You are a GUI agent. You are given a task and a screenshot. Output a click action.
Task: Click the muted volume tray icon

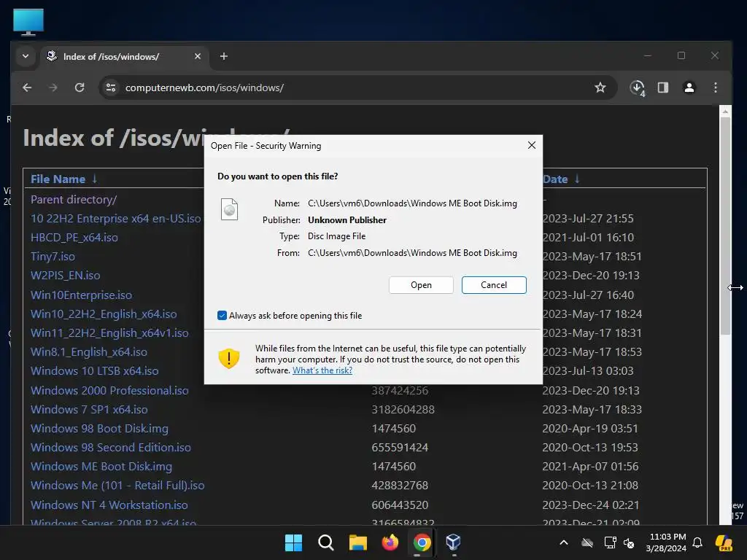(629, 542)
